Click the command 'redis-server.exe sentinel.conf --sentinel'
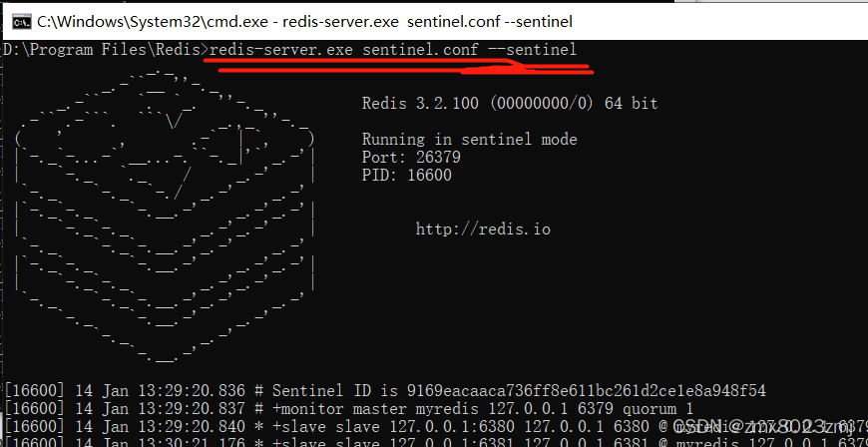The image size is (868, 447). (x=392, y=50)
